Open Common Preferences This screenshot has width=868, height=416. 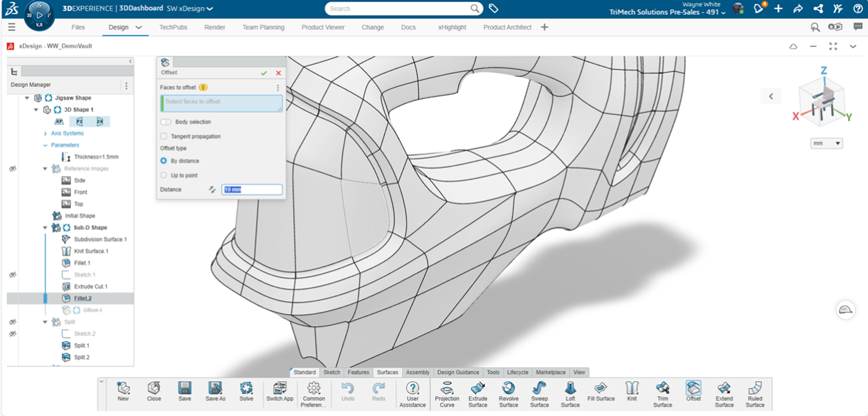point(314,393)
